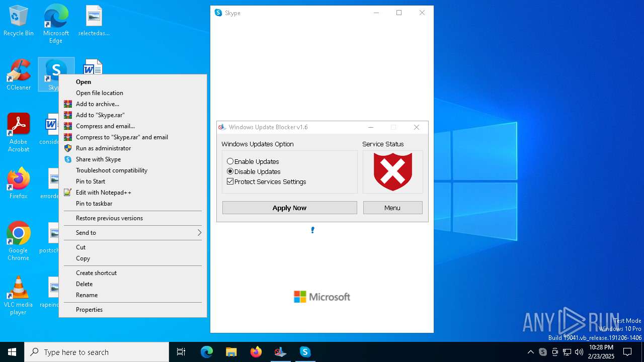Maximize the Skype window
Image resolution: width=644 pixels, height=362 pixels.
[x=399, y=13]
